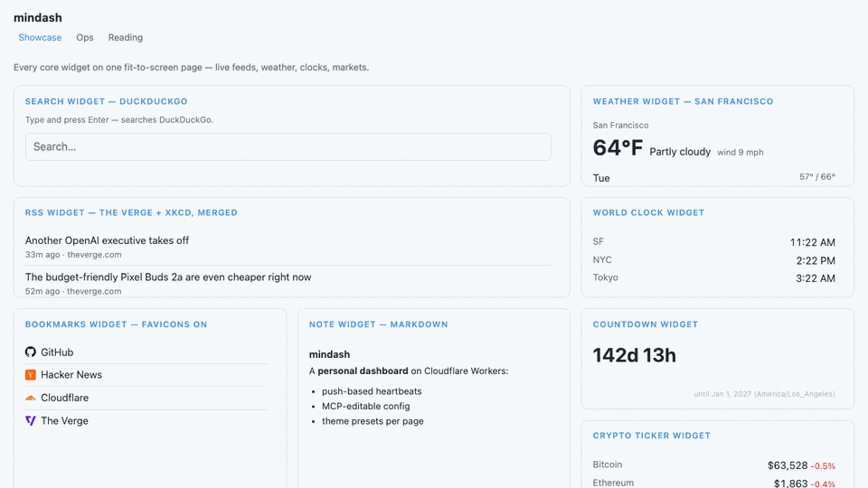The image size is (868, 488).
Task: Open the Hacker News bookmark link
Action: [71, 374]
